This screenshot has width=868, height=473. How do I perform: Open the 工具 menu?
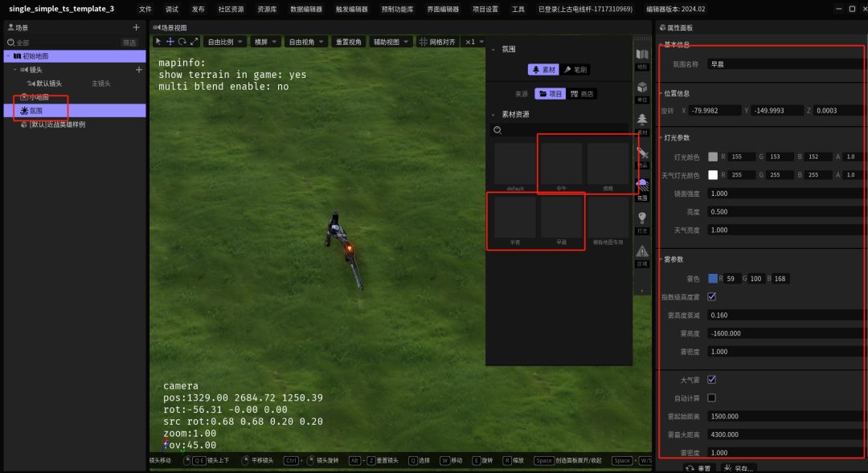(518, 9)
